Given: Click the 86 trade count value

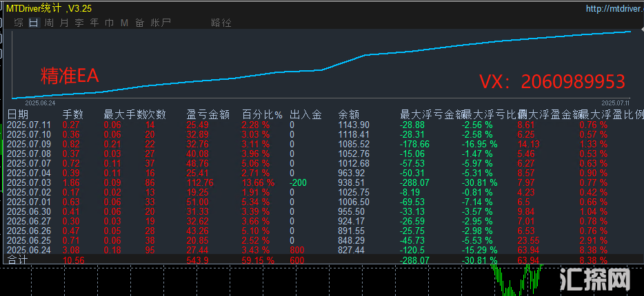Looking at the screenshot, I should click(150, 183).
